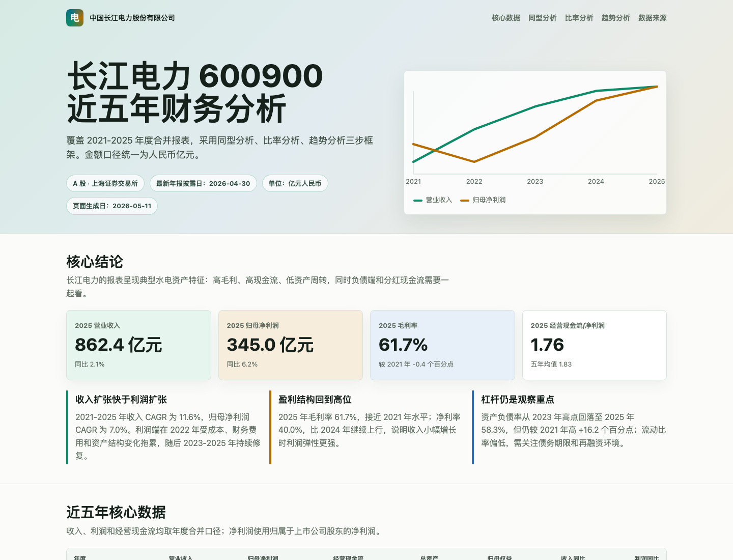Click the paragraph mentioning 净利率 40.0%

(370, 430)
